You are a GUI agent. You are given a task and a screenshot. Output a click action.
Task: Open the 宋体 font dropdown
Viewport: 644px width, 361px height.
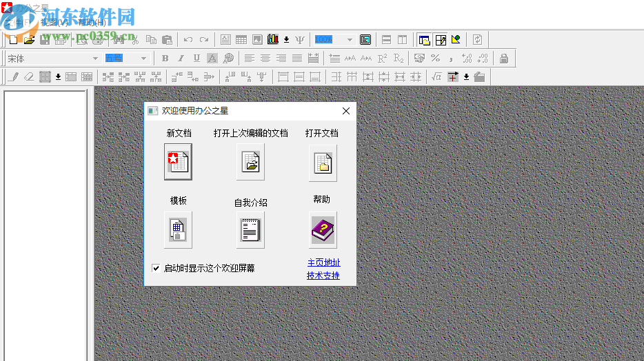click(x=95, y=59)
